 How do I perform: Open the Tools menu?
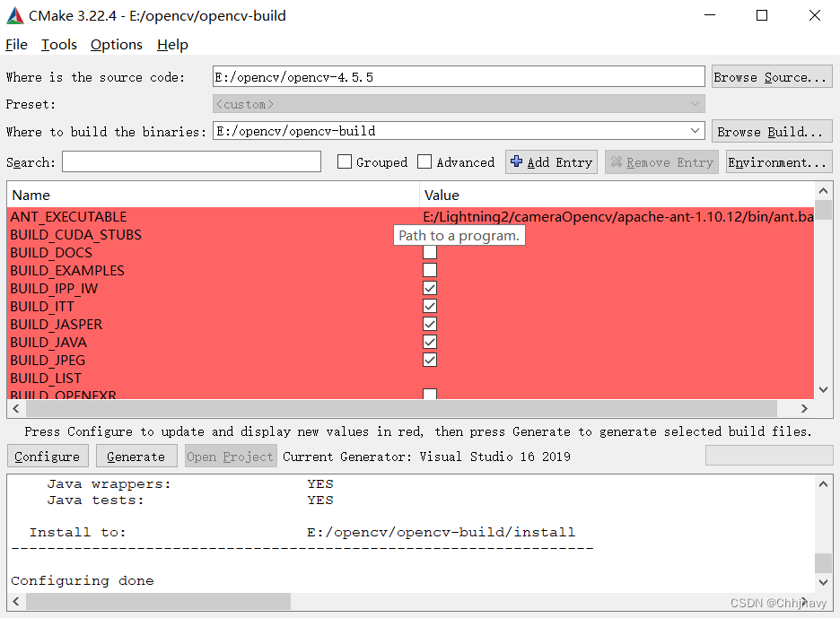click(58, 45)
